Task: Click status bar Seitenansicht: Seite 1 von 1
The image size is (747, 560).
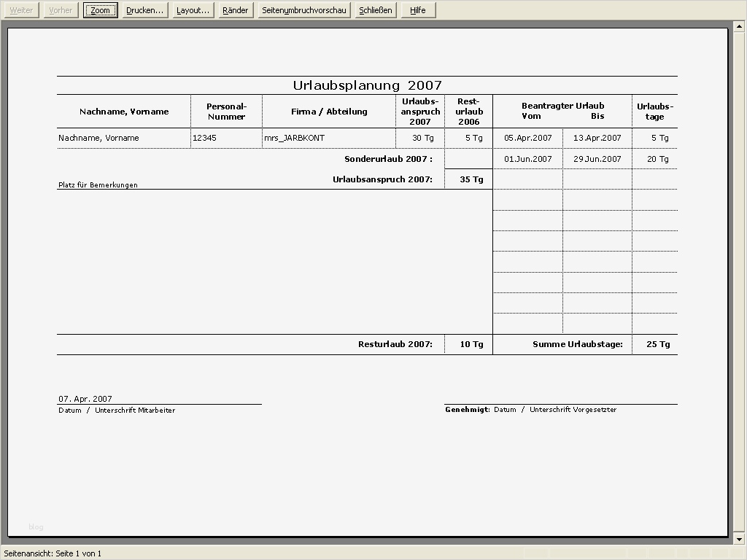Action: pyautogui.click(x=53, y=554)
